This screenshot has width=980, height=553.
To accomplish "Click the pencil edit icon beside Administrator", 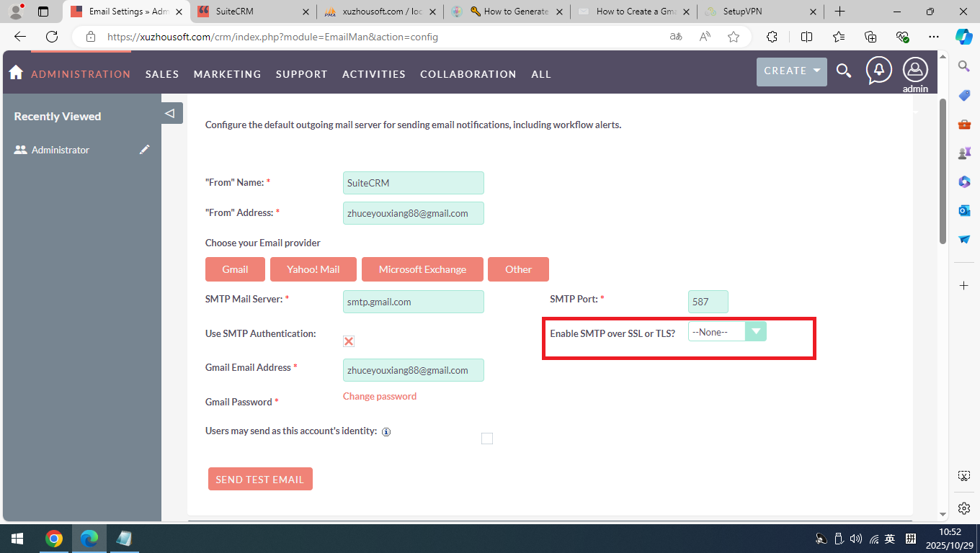I will pyautogui.click(x=145, y=150).
